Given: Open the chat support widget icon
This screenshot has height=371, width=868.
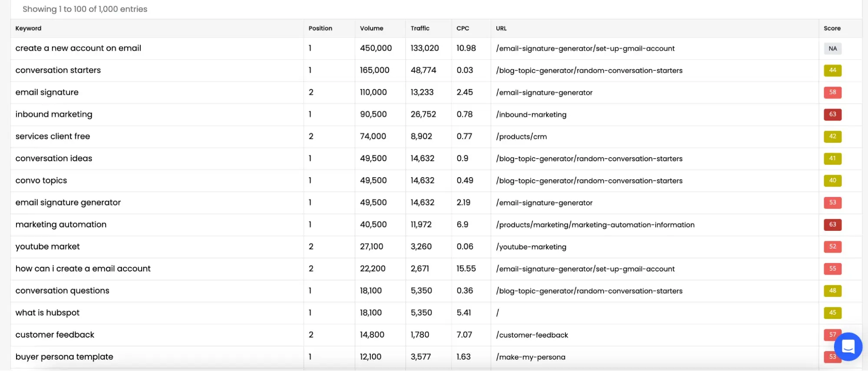Looking at the screenshot, I should click(x=848, y=346).
